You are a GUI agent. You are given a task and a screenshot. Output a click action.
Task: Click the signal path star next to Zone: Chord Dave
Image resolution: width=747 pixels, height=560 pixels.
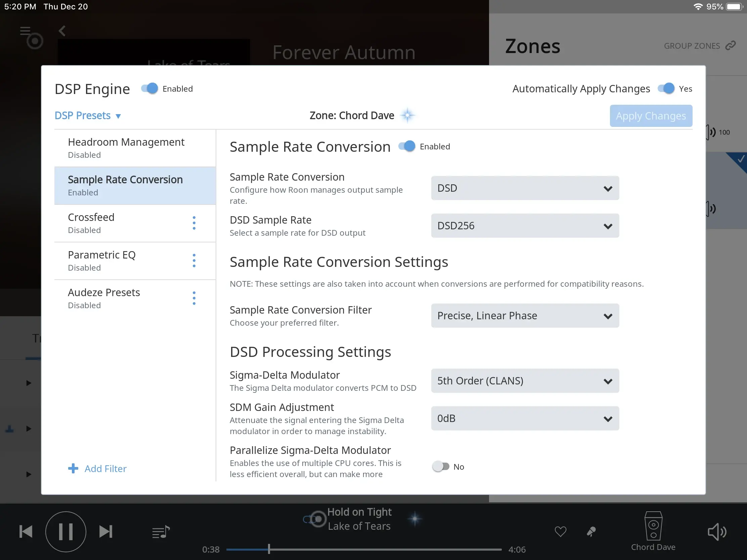408,115
